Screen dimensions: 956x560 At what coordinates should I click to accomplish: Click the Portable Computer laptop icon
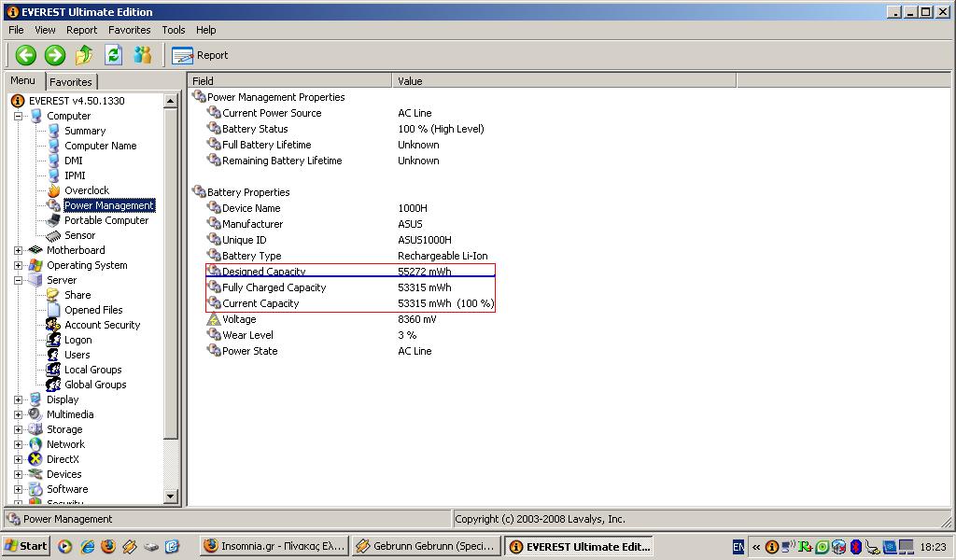pyautogui.click(x=53, y=220)
